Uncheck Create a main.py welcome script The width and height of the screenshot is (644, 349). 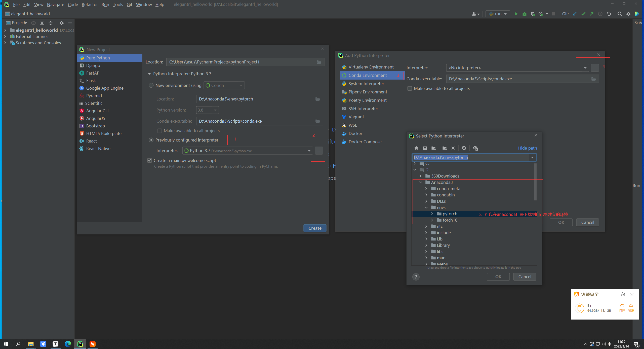[x=149, y=160]
